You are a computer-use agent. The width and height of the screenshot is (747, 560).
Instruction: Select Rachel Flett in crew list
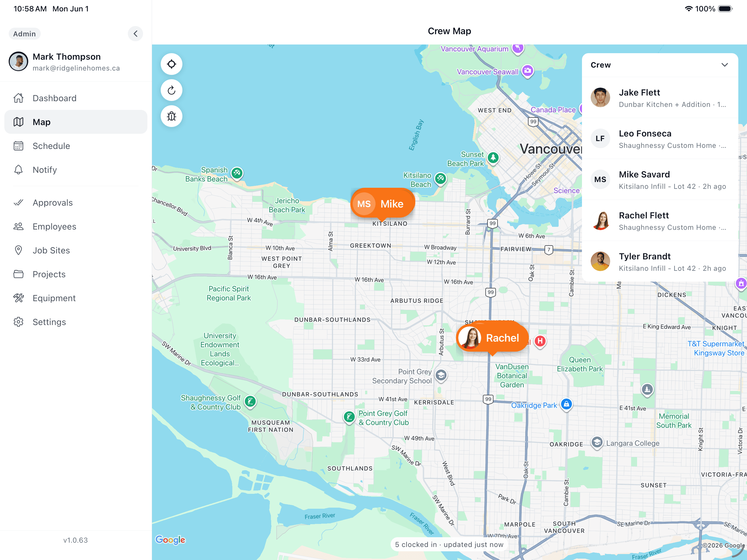pos(660,220)
